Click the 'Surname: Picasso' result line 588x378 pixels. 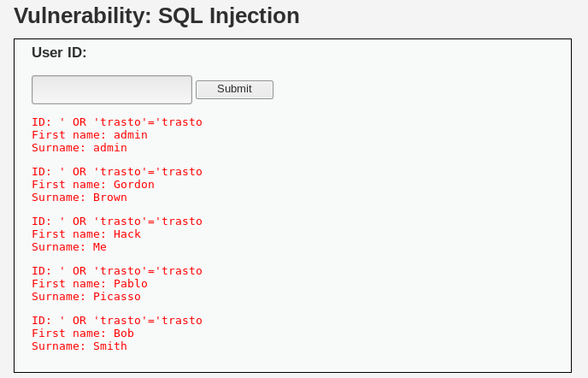(86, 297)
